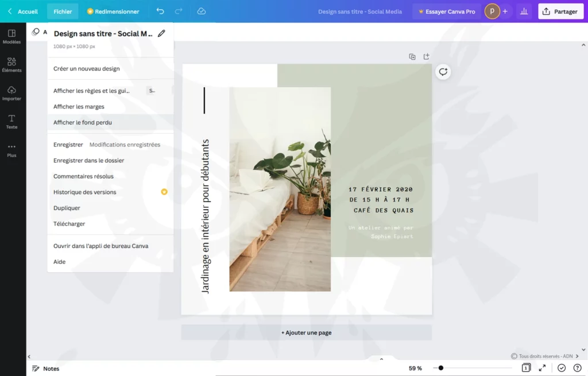Click the add page icon above canvas
The width and height of the screenshot is (588, 376).
pyautogui.click(x=427, y=57)
